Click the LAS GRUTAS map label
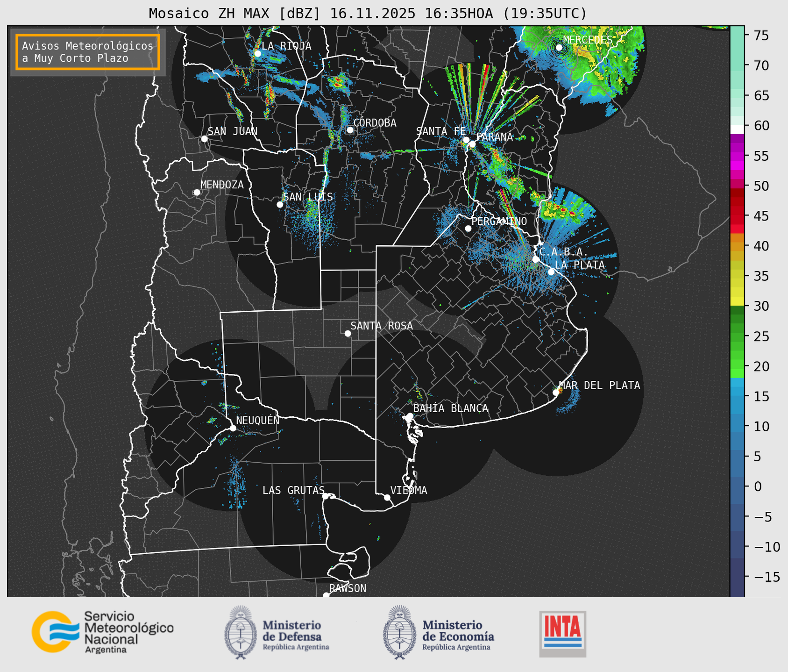Screen dimensions: 788x672 (x=293, y=490)
